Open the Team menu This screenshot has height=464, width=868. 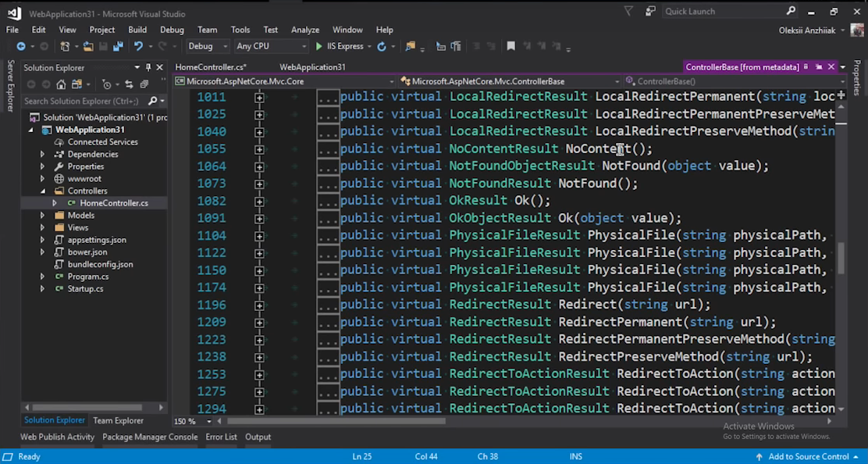(x=207, y=30)
